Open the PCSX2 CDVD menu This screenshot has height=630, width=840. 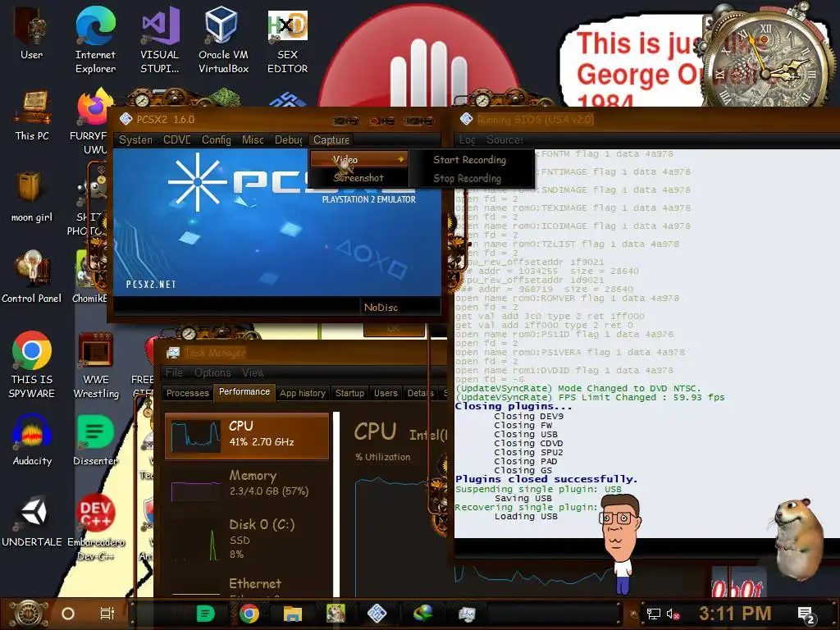(177, 139)
